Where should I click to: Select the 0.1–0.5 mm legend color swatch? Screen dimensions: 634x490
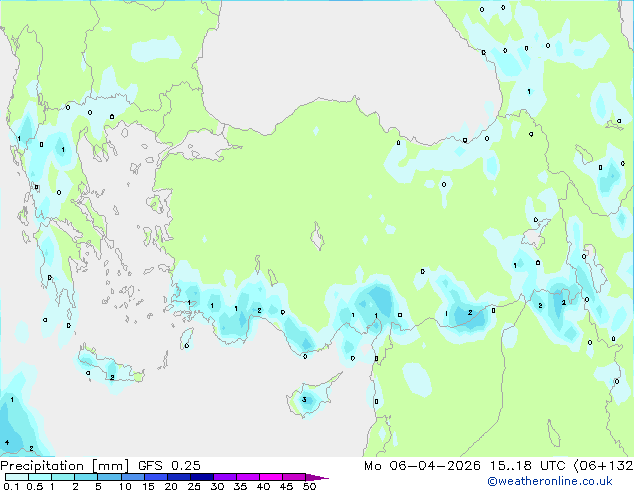(17, 477)
